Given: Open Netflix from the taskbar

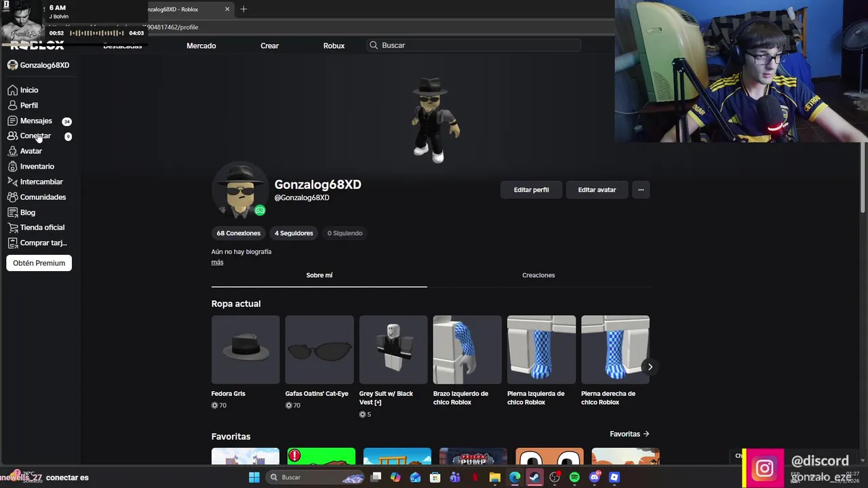Looking at the screenshot, I should point(475,477).
